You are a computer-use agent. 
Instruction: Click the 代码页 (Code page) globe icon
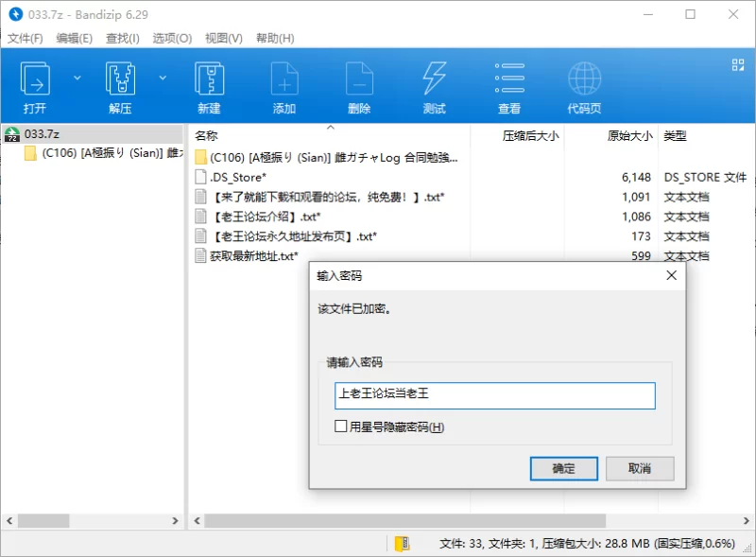(584, 78)
